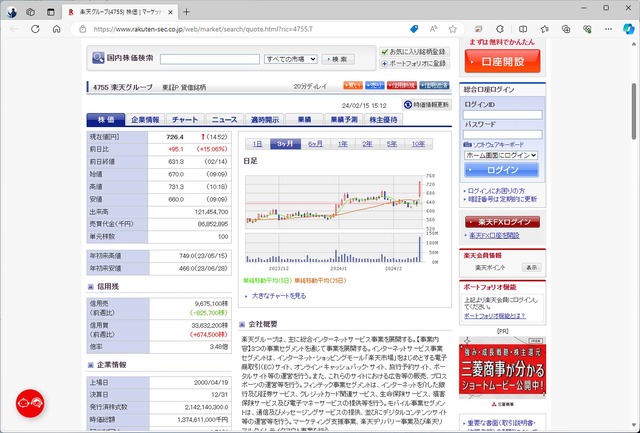Click the パスワード input field

tap(502, 134)
